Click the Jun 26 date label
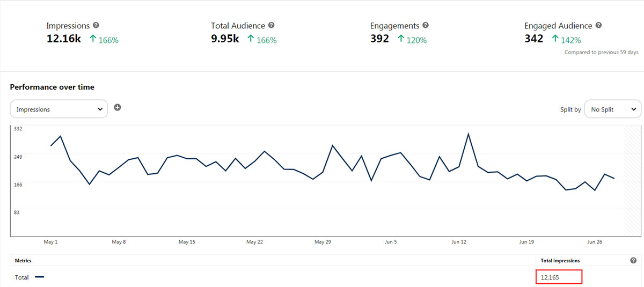 pyautogui.click(x=595, y=242)
